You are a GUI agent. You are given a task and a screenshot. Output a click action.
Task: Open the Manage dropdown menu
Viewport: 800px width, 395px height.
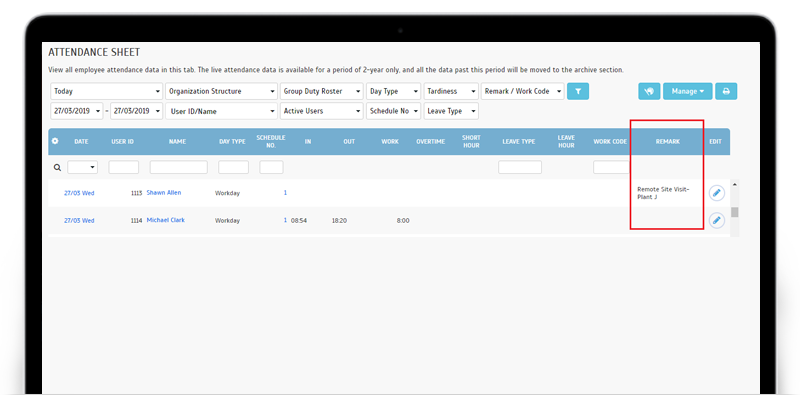tap(688, 91)
